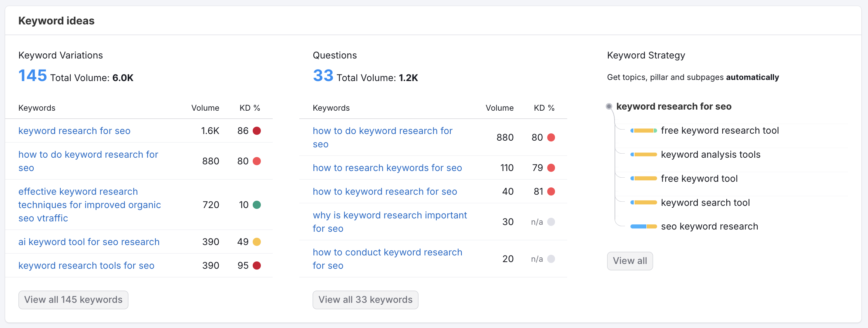The width and height of the screenshot is (868, 328).
Task: Click the gray root node dot in Keyword Strategy
Action: click(x=609, y=107)
